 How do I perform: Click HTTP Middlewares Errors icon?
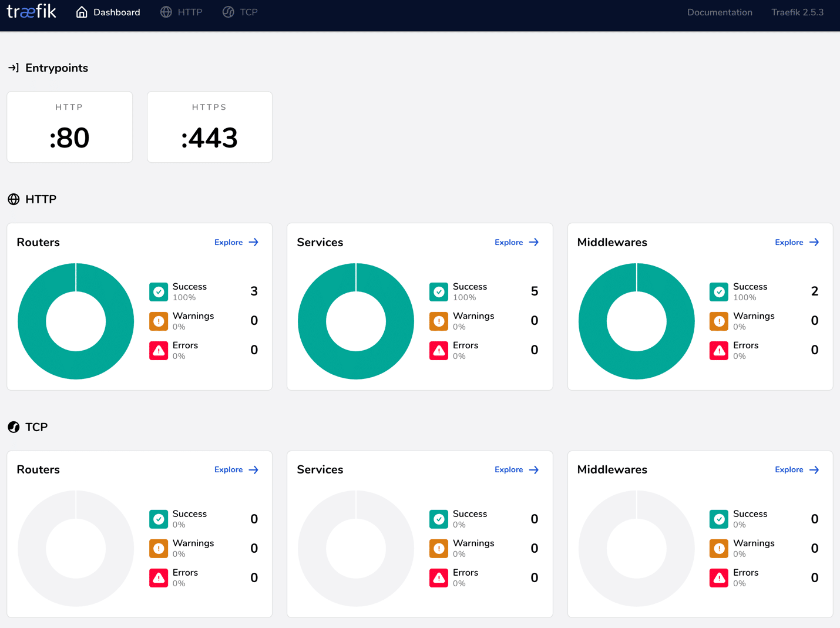coord(719,350)
